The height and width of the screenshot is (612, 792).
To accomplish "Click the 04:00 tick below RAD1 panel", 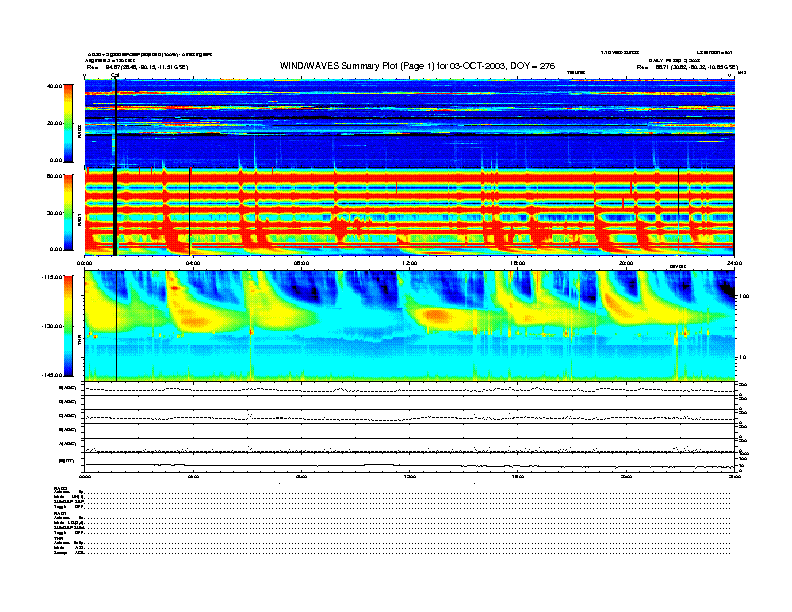I will (193, 263).
